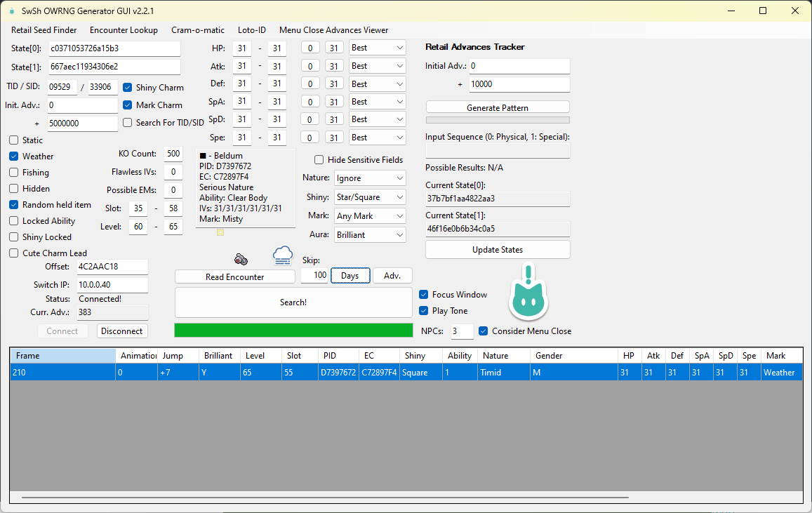Open the Retail Seed Finder menu
This screenshot has width=812, height=513.
pyautogui.click(x=44, y=30)
